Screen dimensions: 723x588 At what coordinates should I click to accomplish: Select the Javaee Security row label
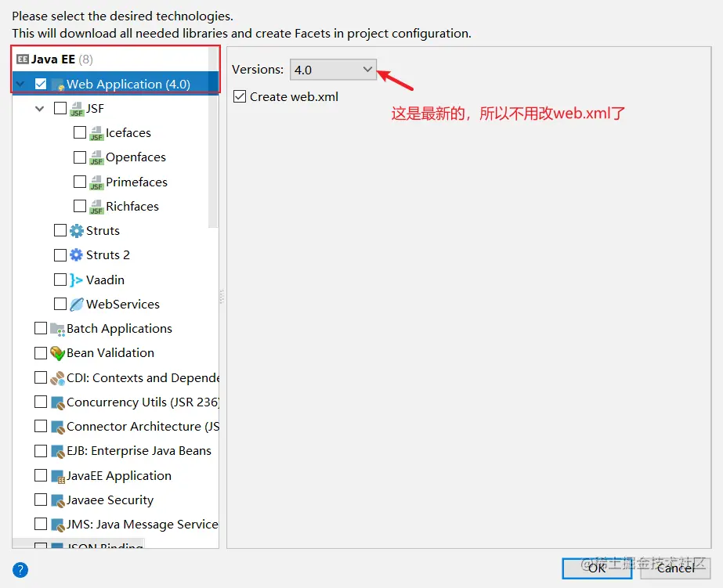[110, 500]
